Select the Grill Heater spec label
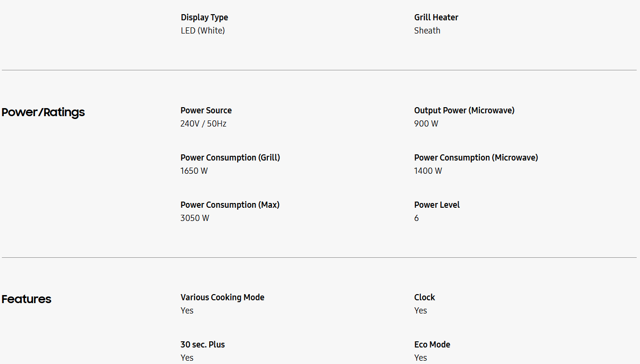This screenshot has height=364, width=640. pyautogui.click(x=436, y=17)
